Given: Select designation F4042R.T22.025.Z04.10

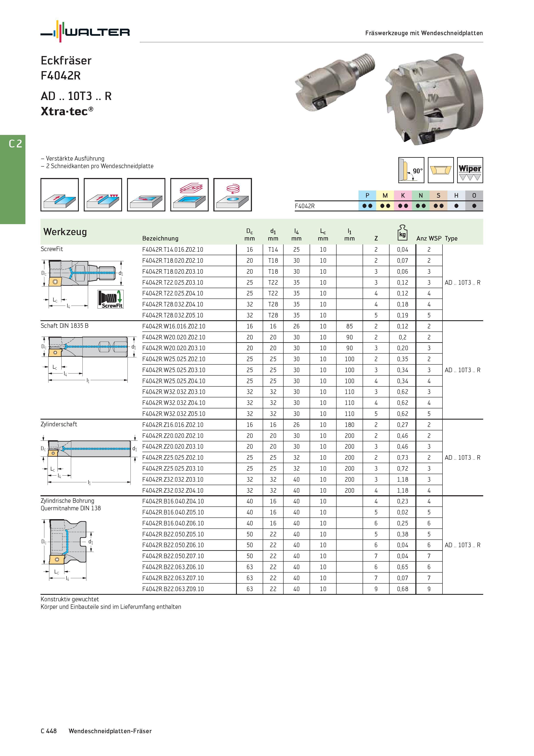Looking at the screenshot, I should pos(173,293).
